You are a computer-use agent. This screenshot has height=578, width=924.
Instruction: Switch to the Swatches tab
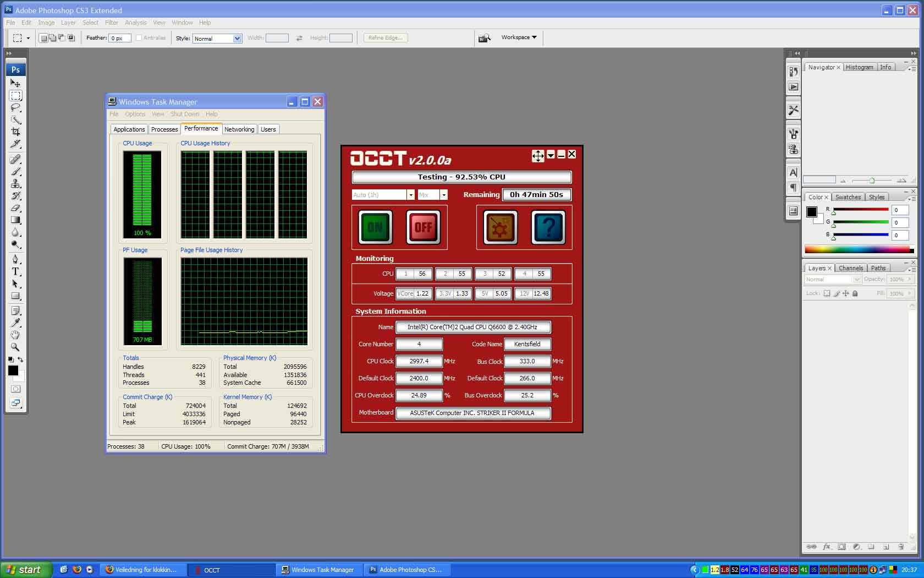[x=848, y=197]
